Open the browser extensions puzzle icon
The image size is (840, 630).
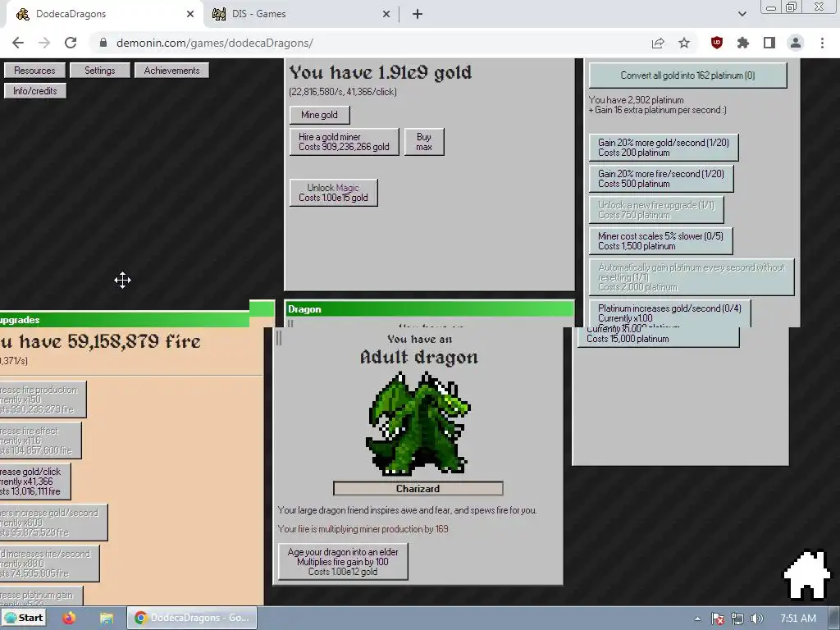coord(742,43)
